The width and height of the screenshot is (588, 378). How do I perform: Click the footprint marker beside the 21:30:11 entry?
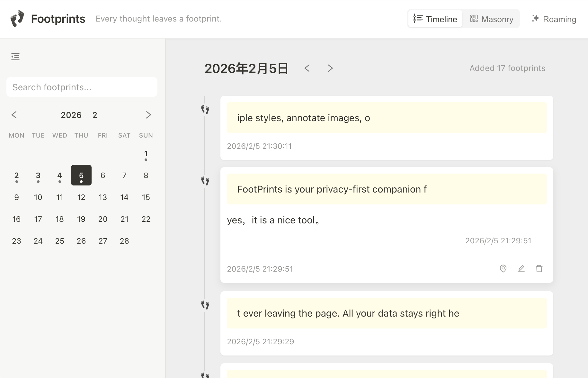205,109
